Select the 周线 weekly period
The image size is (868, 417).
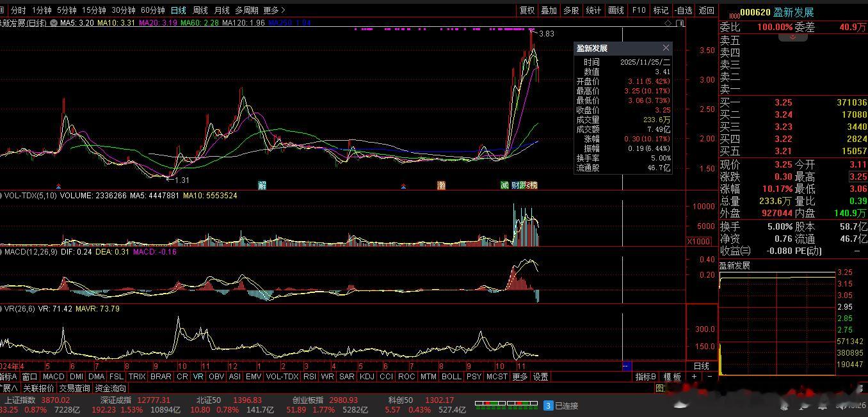click(200, 10)
